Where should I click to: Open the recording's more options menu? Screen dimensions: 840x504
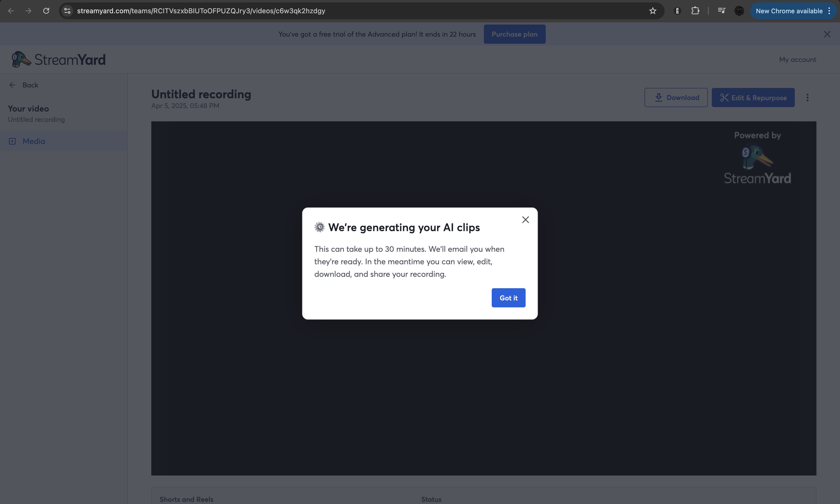tap(807, 98)
